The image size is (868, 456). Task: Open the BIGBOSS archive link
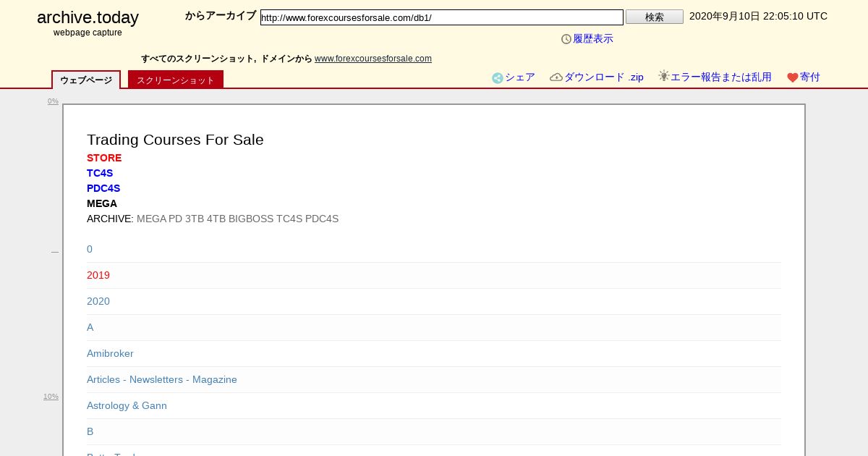[251, 219]
